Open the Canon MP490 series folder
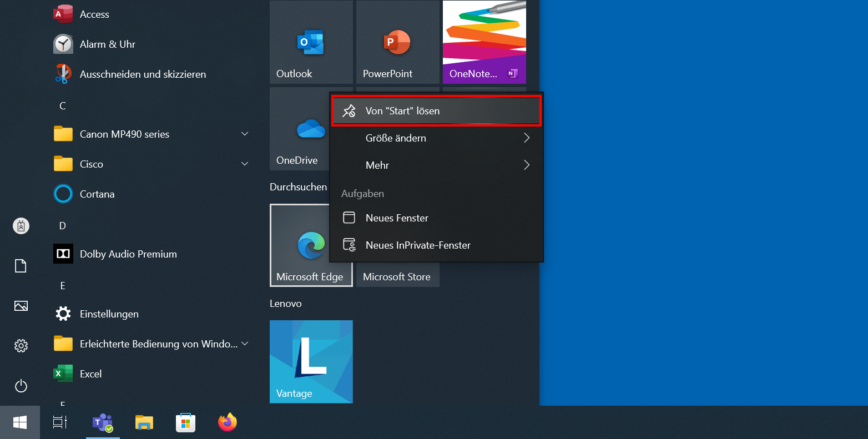Image resolution: width=868 pixels, height=439 pixels. [150, 134]
